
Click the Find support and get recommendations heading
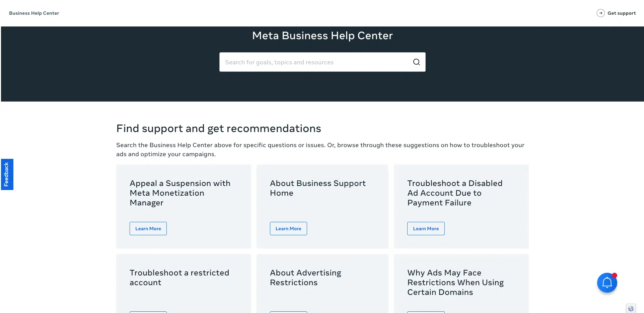tap(219, 128)
